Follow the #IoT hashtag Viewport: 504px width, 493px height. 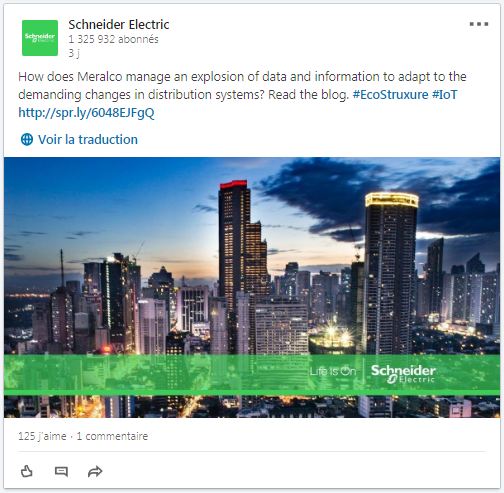click(445, 95)
